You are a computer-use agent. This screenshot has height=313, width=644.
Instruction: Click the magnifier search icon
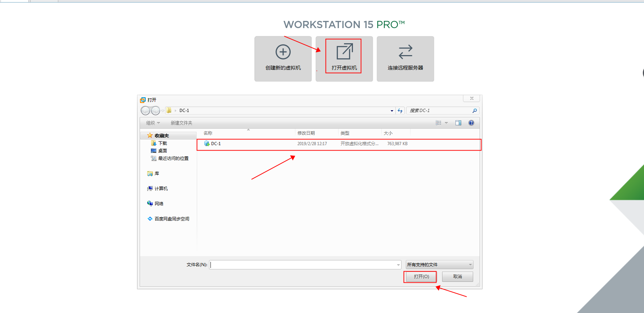[x=475, y=111]
